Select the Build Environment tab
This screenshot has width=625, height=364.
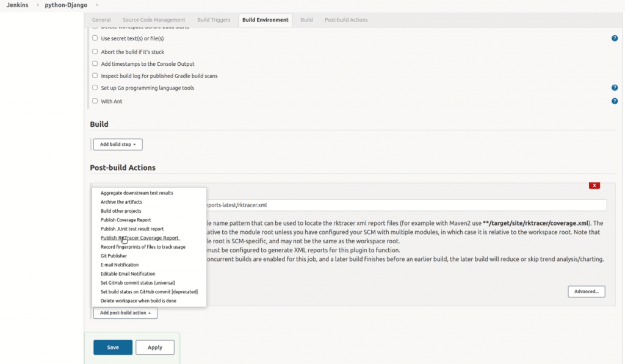pos(265,20)
